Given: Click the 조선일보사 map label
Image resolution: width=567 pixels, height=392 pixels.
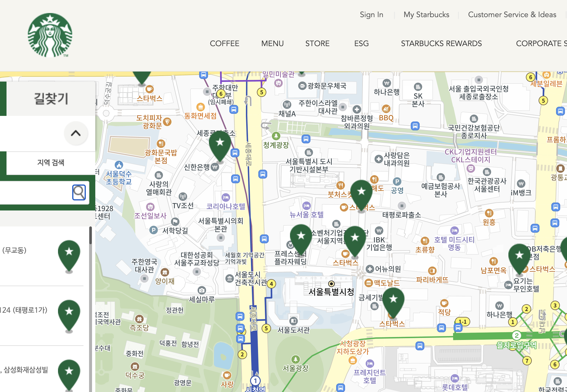Looking at the screenshot, I should (x=150, y=216).
